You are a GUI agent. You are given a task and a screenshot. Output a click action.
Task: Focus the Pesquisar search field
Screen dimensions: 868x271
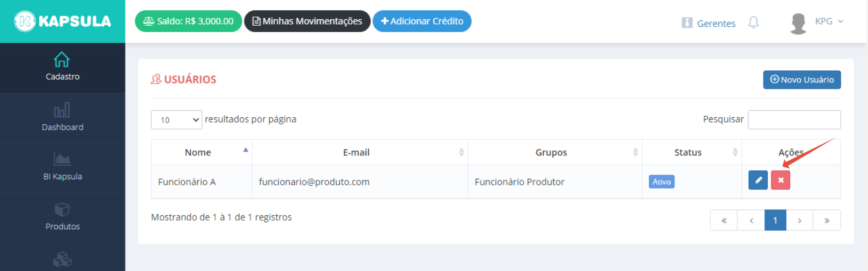(794, 120)
